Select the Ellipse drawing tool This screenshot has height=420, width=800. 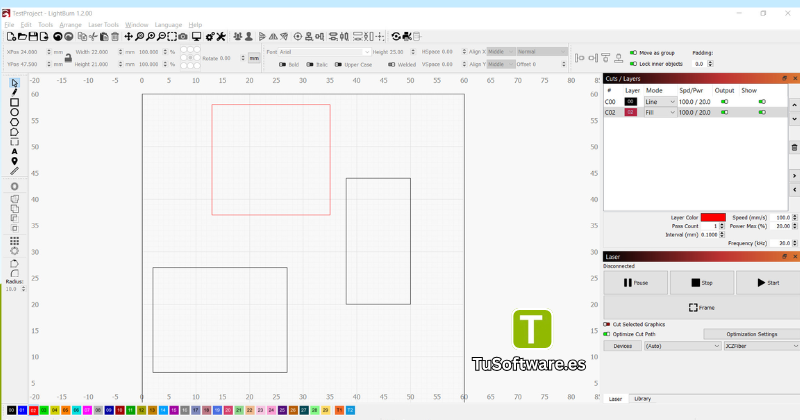[x=14, y=112]
